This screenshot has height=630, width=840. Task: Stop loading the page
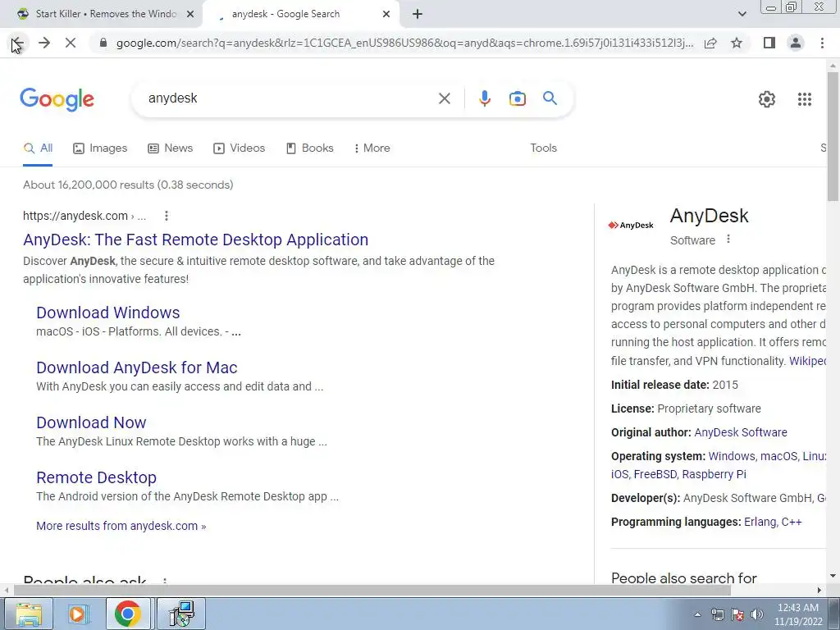pos(71,43)
